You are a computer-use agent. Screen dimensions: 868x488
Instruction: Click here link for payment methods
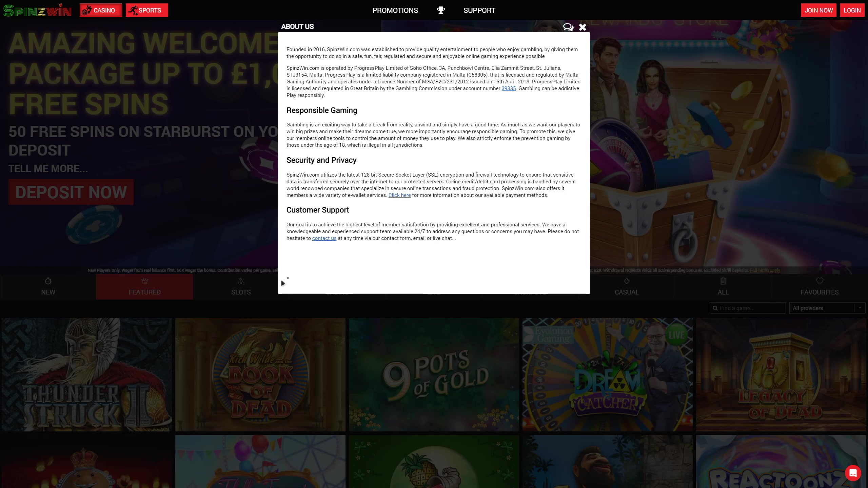point(399,195)
